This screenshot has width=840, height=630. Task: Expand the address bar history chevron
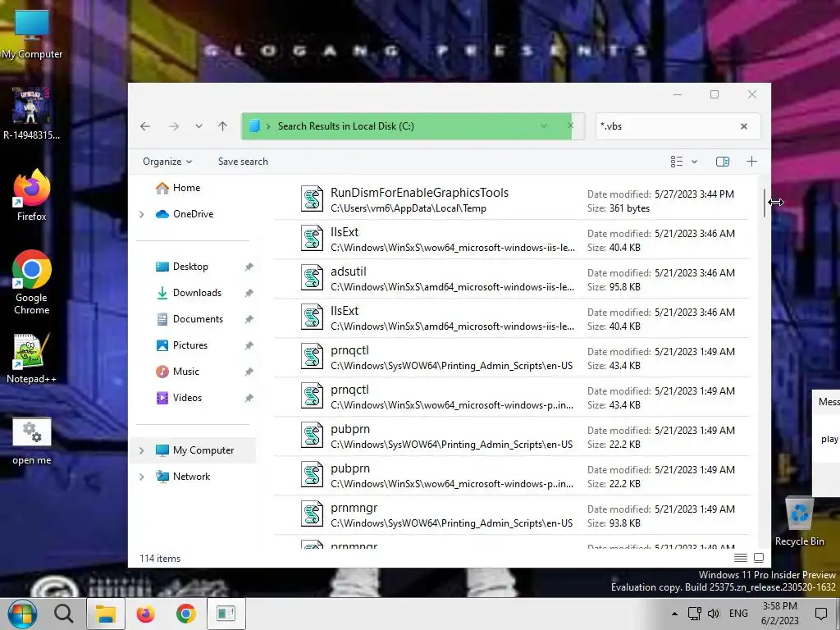pyautogui.click(x=544, y=126)
